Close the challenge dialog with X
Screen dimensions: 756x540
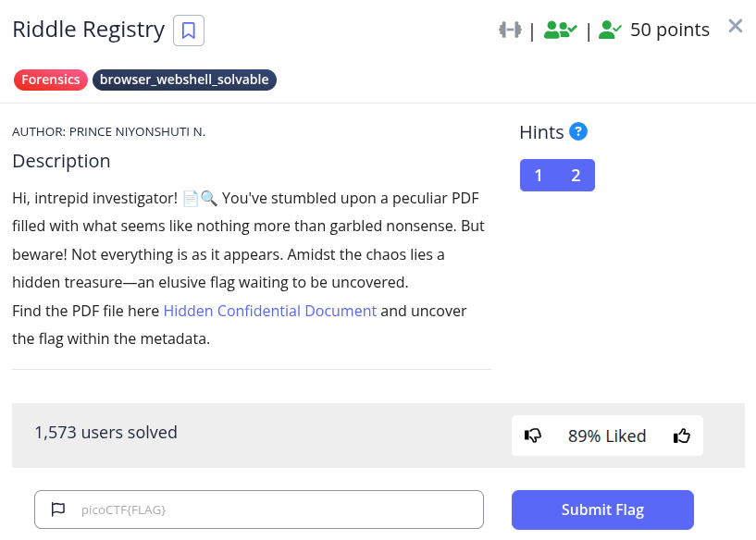pyautogui.click(x=736, y=26)
